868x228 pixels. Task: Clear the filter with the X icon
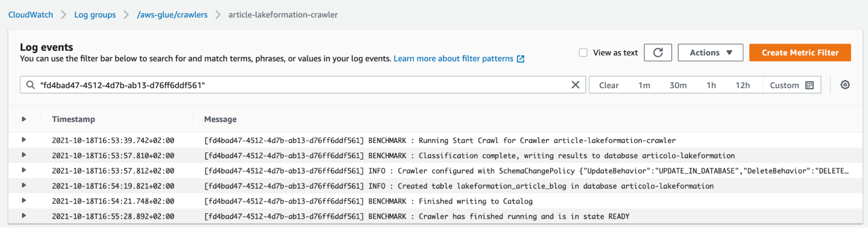click(x=575, y=85)
